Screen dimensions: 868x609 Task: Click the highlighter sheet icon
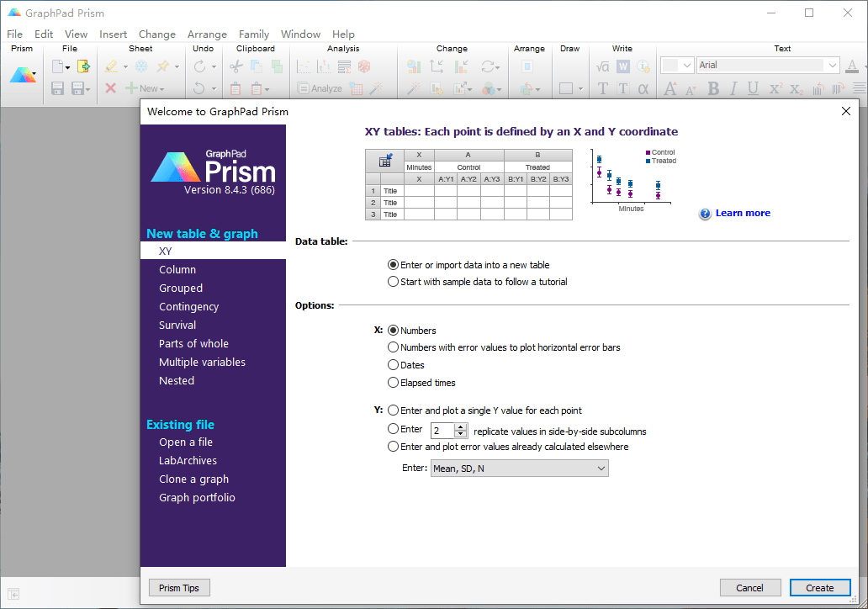tap(111, 66)
